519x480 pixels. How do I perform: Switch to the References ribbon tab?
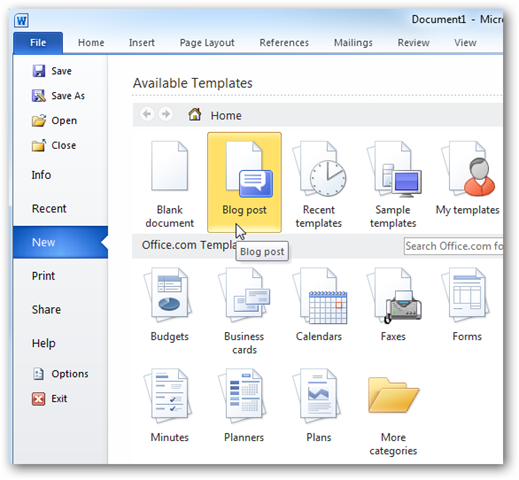point(284,43)
